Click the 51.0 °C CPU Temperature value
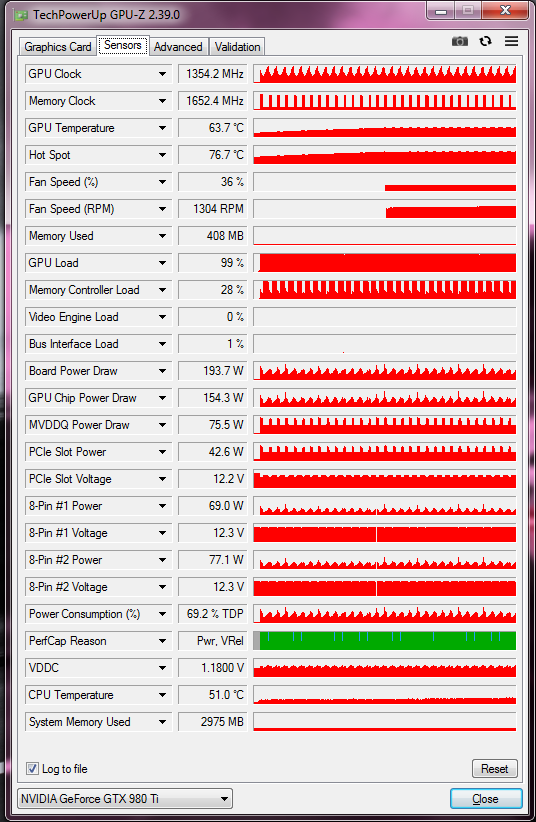The width and height of the screenshot is (536, 822). [212, 695]
